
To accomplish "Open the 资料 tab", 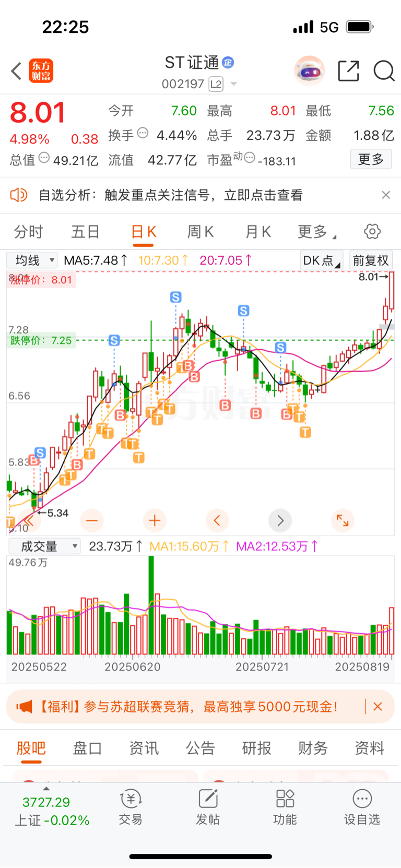I will tap(370, 748).
